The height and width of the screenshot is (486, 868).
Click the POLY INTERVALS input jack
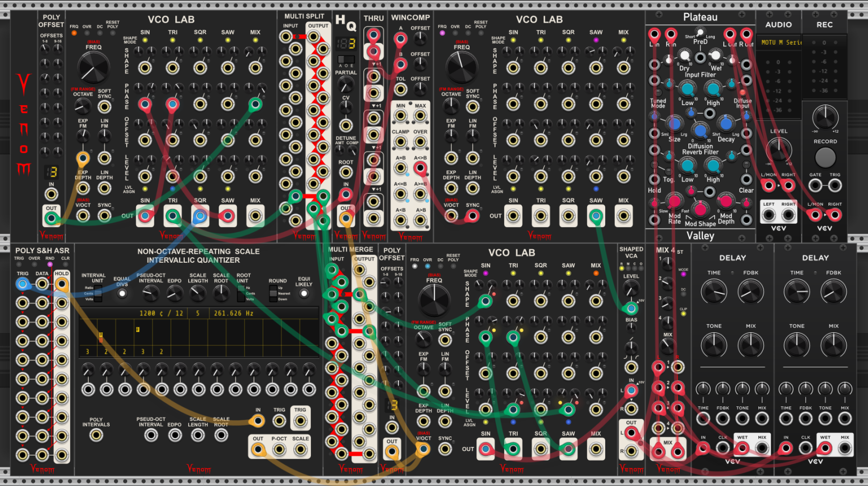96,435
